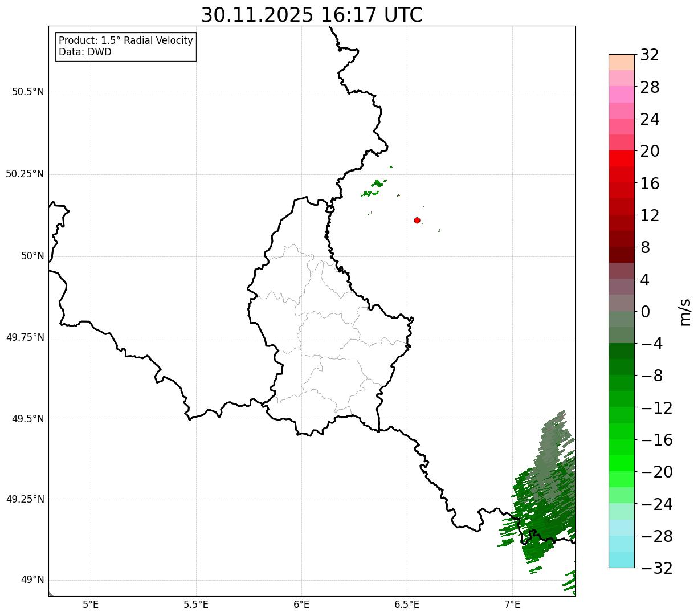Click the colorbar label −8

tap(651, 376)
